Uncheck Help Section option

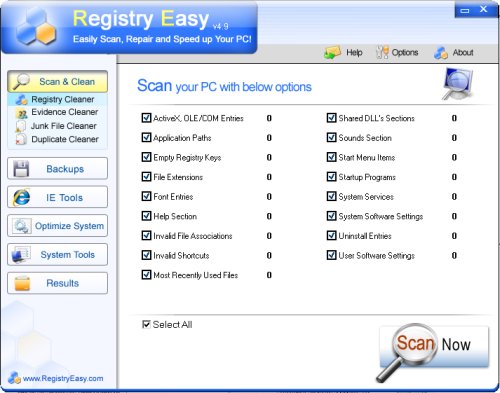click(146, 216)
